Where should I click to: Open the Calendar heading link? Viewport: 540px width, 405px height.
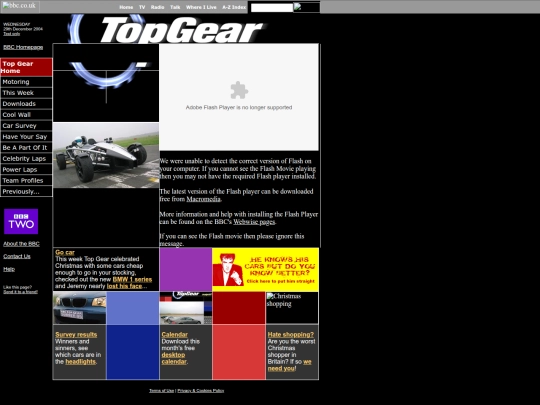(175, 335)
